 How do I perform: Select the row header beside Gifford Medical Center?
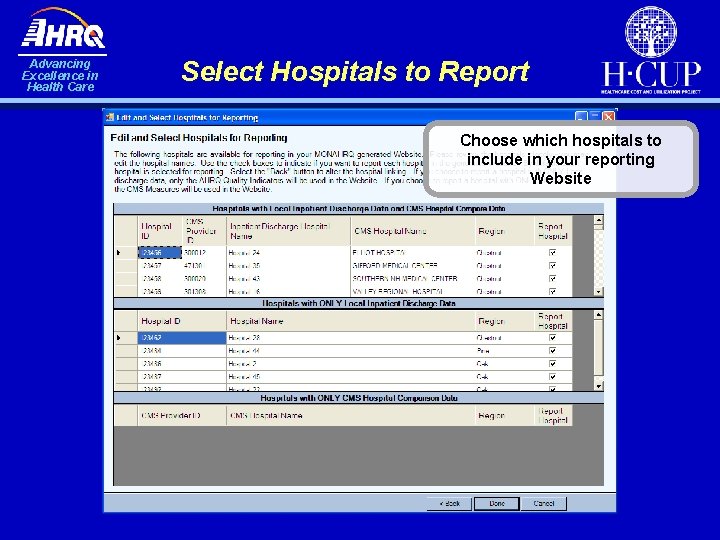pos(125,265)
